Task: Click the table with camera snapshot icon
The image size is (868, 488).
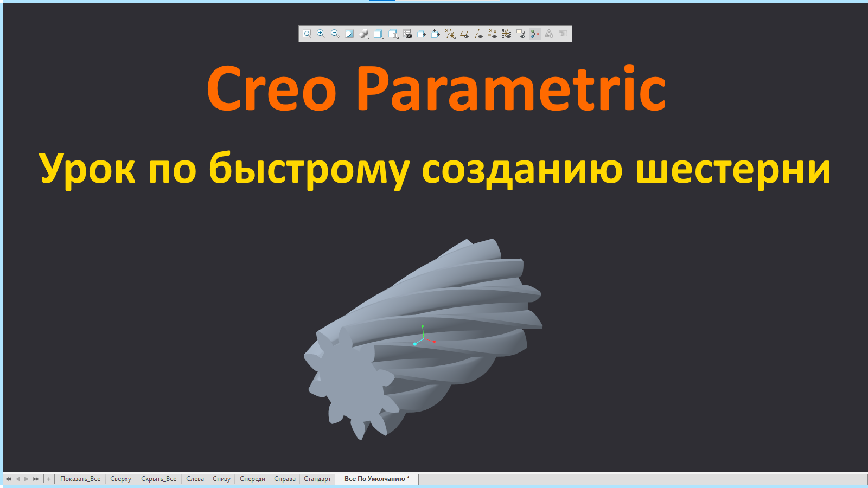Action: point(407,34)
